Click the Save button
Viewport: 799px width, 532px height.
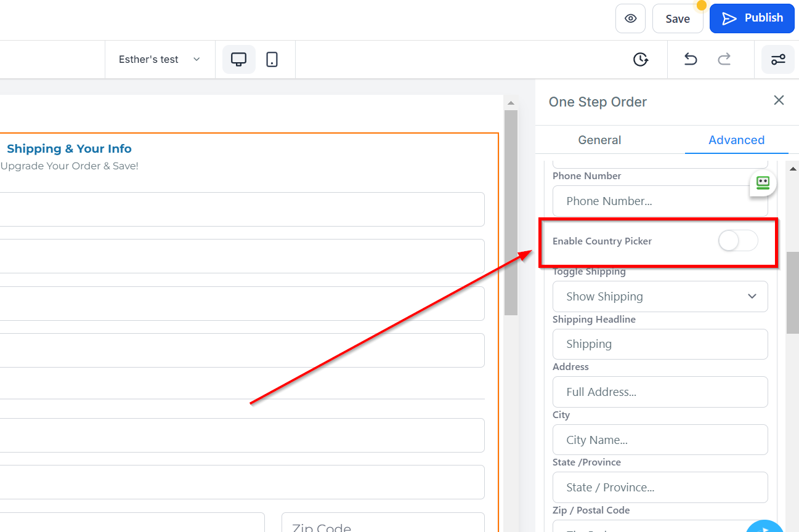point(678,18)
